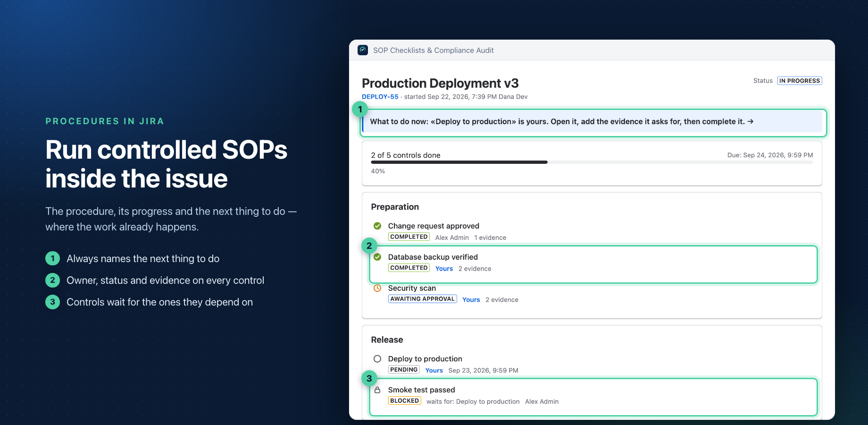This screenshot has height=425, width=868.
Task: Click the AWAITING APPROVAL badge
Action: 423,299
